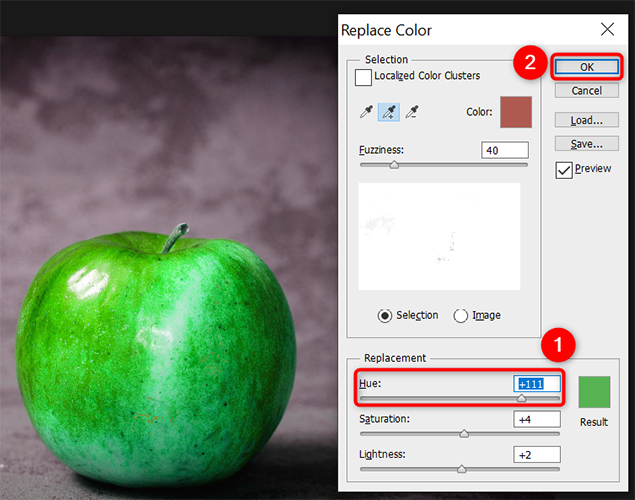Focus the Lightness value field

[537, 455]
